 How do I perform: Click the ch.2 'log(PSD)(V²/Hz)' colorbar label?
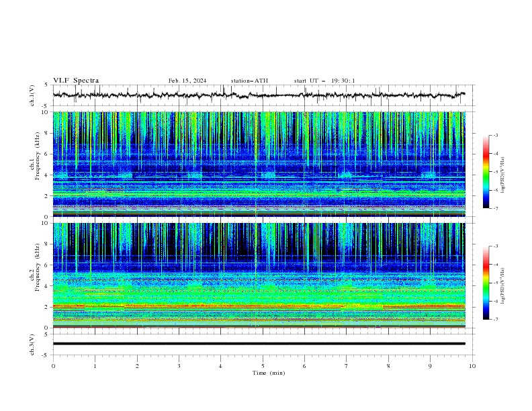(x=503, y=286)
